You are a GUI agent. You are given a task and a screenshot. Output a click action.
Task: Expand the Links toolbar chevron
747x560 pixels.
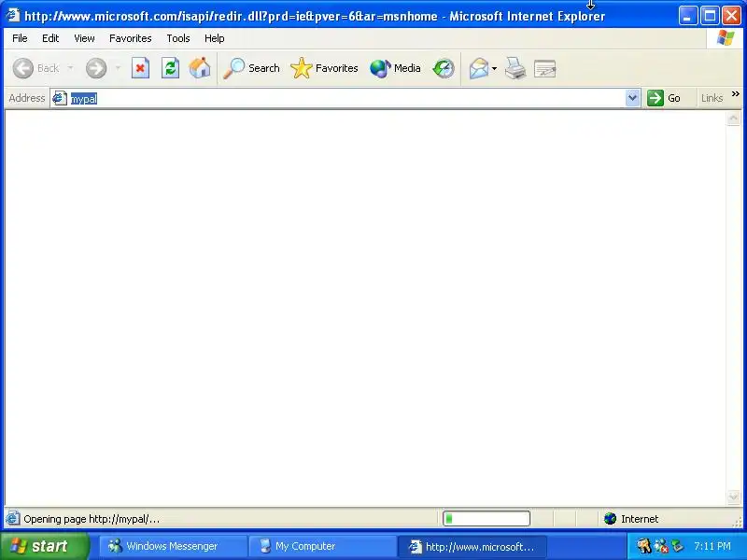736,94
